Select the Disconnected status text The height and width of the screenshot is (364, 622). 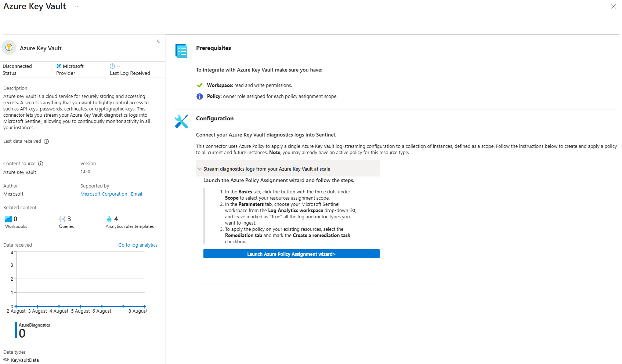pos(17,66)
